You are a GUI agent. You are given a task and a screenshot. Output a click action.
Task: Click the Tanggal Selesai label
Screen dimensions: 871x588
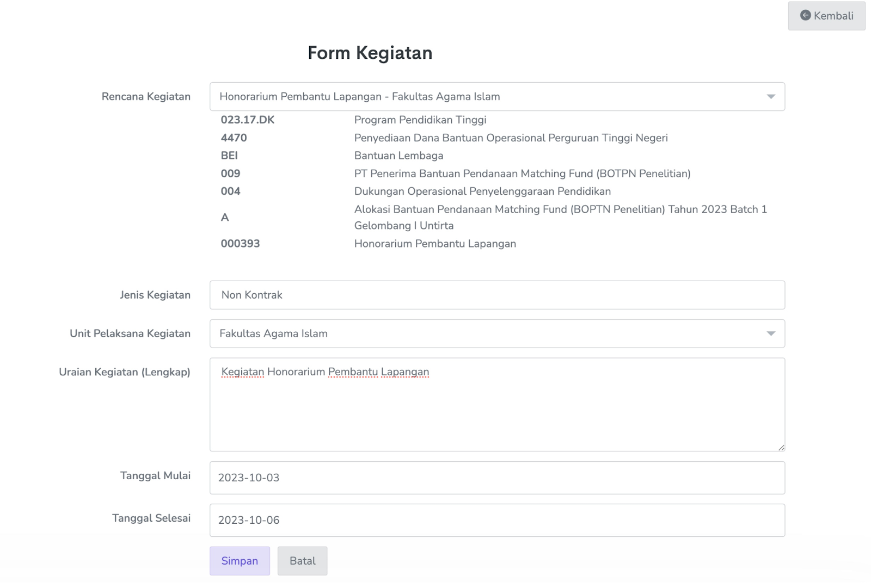(151, 518)
